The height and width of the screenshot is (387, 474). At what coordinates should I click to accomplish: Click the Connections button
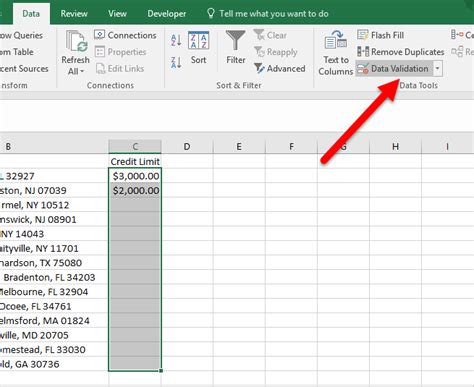point(125,35)
